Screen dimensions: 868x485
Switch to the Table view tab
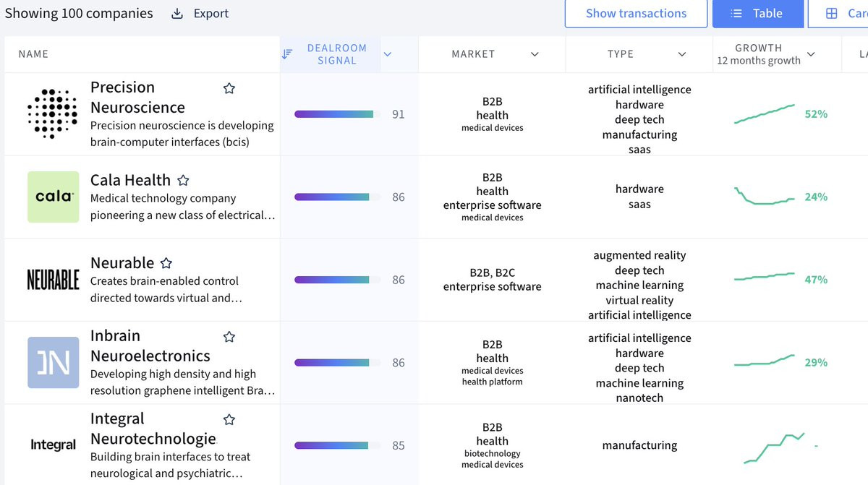pyautogui.click(x=757, y=14)
